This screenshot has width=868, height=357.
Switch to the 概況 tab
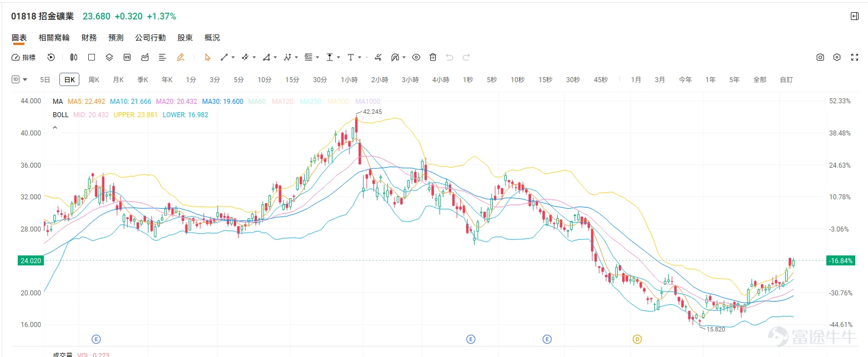point(212,38)
